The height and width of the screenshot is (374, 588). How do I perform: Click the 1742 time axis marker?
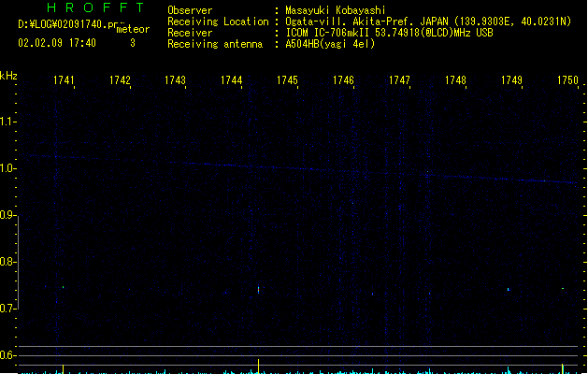pos(120,80)
